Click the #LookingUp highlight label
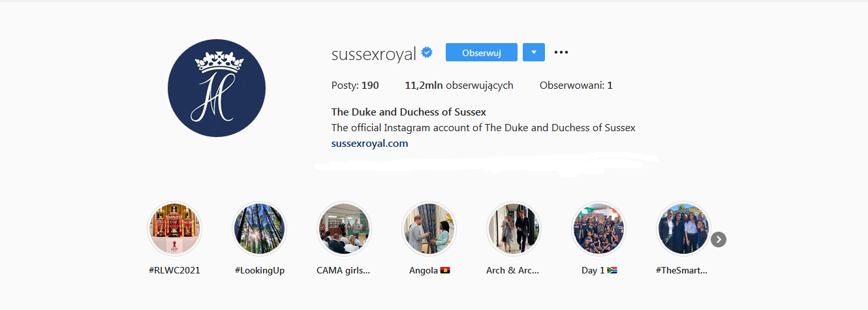 260,270
